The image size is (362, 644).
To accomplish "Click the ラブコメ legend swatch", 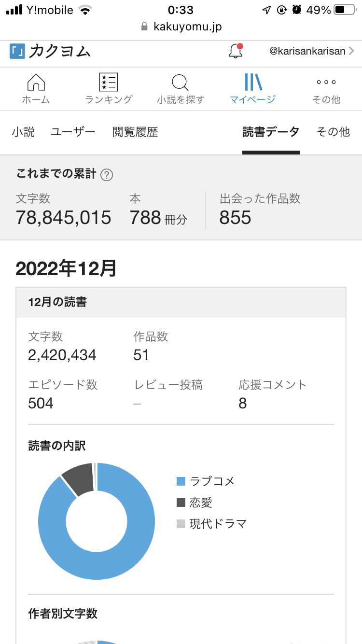I will point(181,481).
